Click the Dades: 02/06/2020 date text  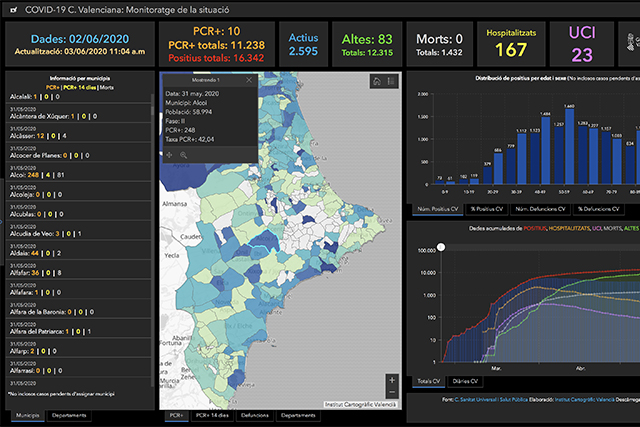(80, 39)
